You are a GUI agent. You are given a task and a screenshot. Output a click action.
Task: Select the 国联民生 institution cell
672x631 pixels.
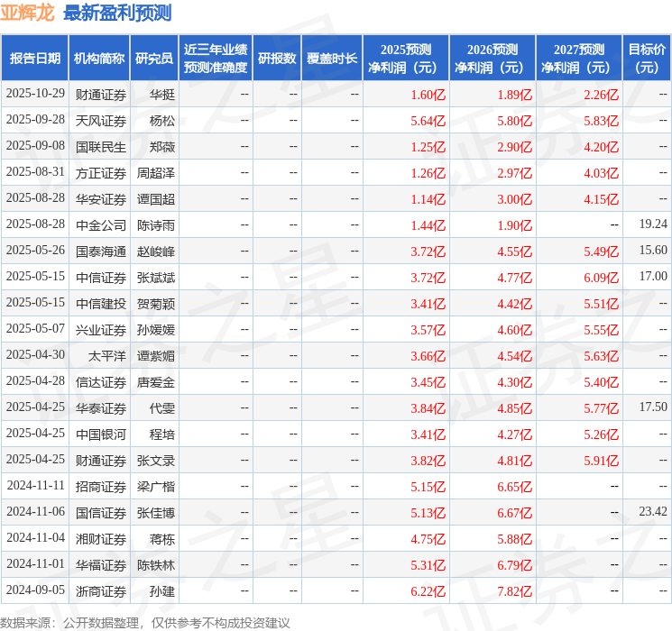(x=100, y=146)
